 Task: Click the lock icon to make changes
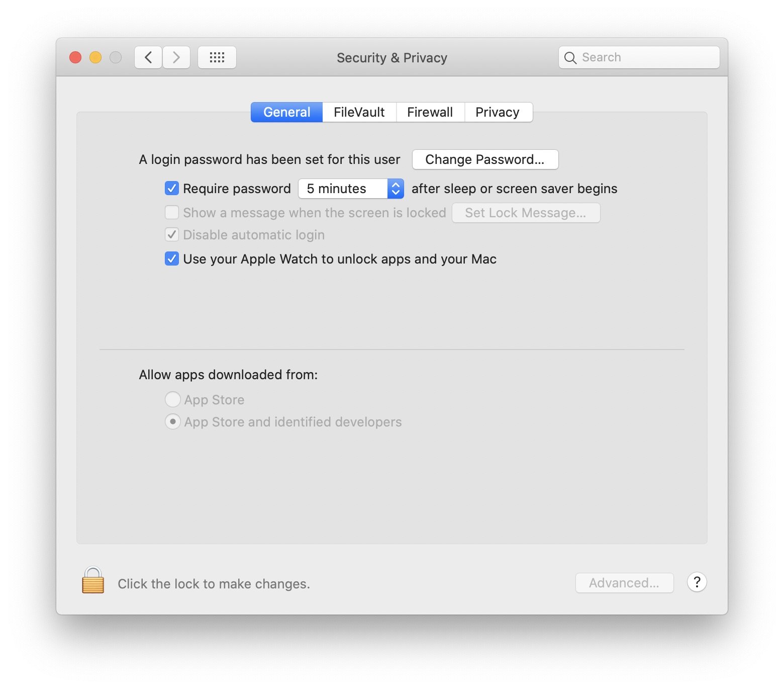pyautogui.click(x=93, y=580)
